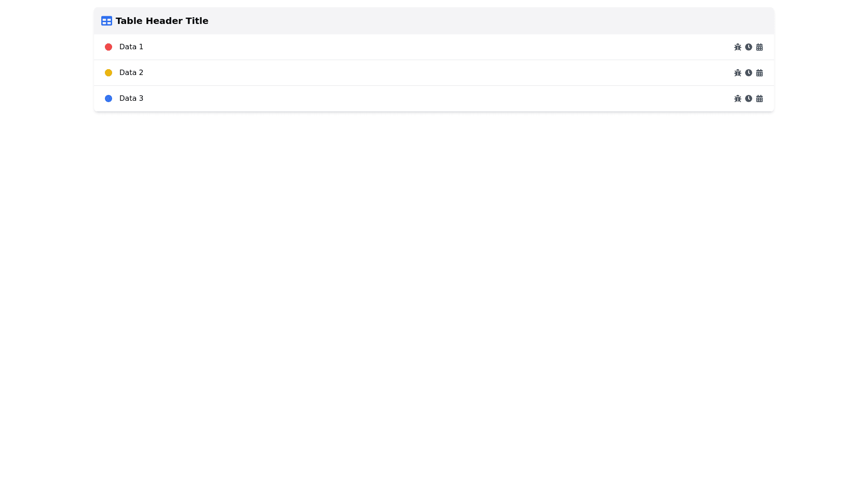Select the table header bar
Viewport: 868px width, 488px height.
tap(434, 21)
